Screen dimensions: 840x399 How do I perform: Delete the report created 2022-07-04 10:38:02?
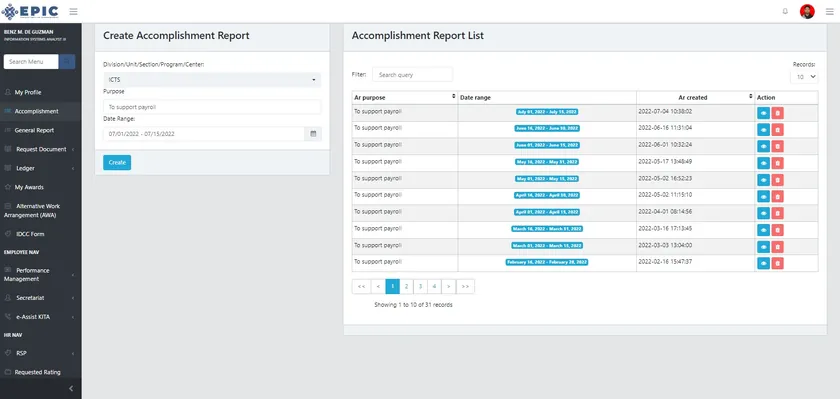point(777,113)
